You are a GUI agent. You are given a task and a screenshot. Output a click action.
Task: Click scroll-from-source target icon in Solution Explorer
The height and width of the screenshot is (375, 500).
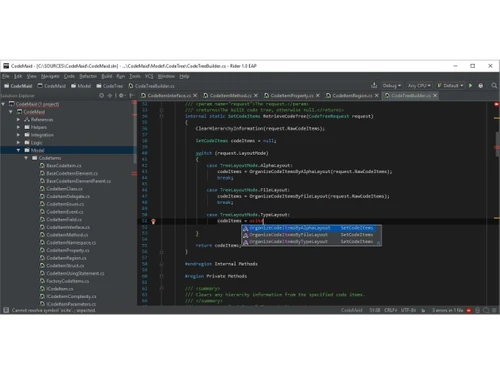coord(101,95)
